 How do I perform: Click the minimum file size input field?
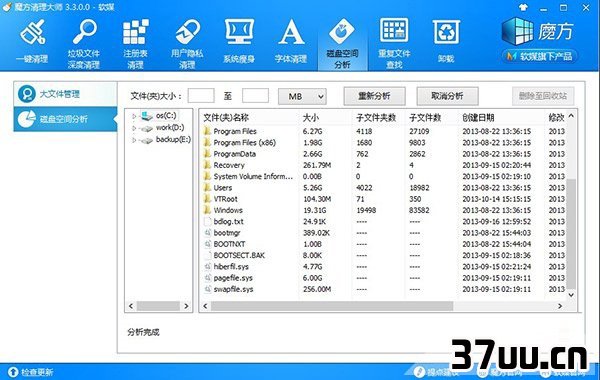point(201,96)
